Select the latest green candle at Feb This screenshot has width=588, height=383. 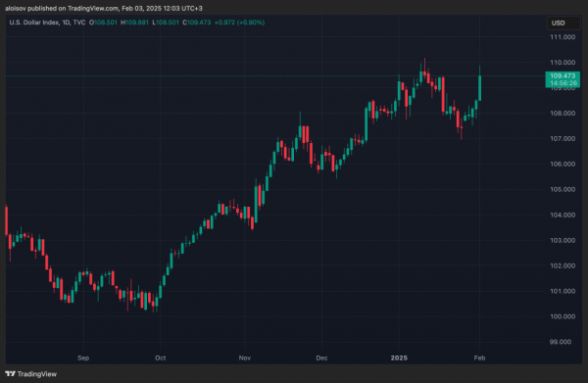pyautogui.click(x=479, y=88)
